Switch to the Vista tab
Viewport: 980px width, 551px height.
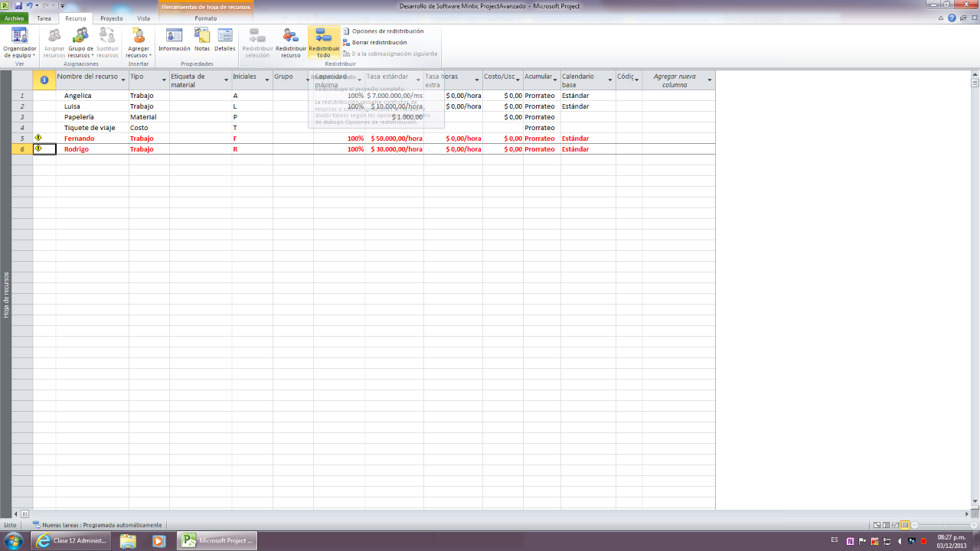[x=143, y=18]
